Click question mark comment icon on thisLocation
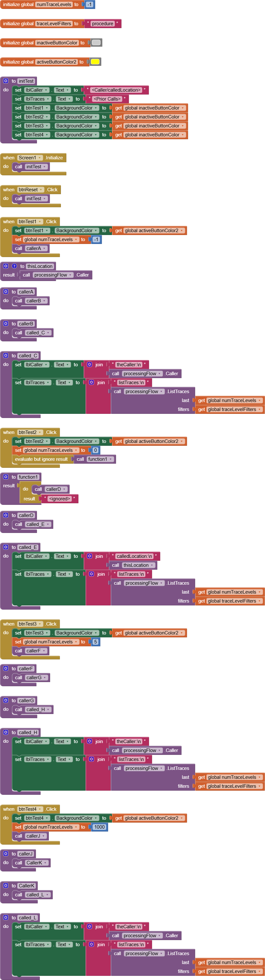The image size is (265, 980). [14, 266]
